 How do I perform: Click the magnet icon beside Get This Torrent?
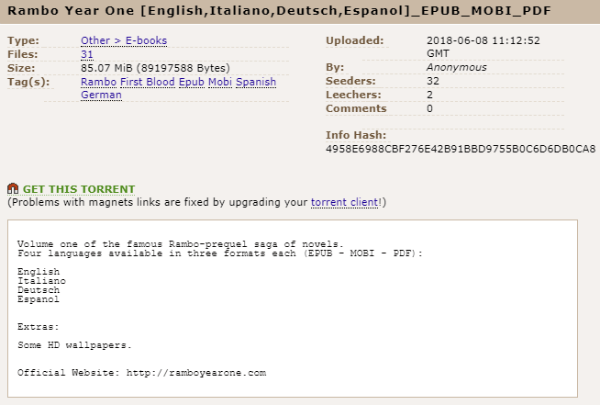(13, 188)
